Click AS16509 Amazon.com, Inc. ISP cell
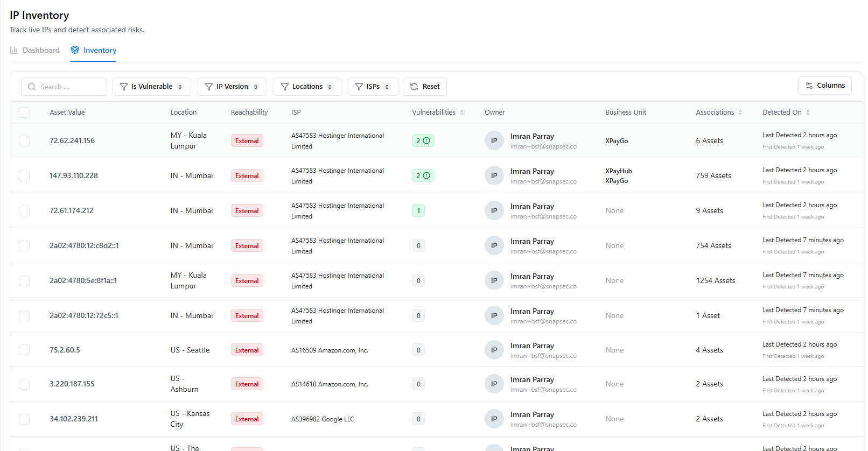The image size is (868, 451). pyautogui.click(x=330, y=350)
